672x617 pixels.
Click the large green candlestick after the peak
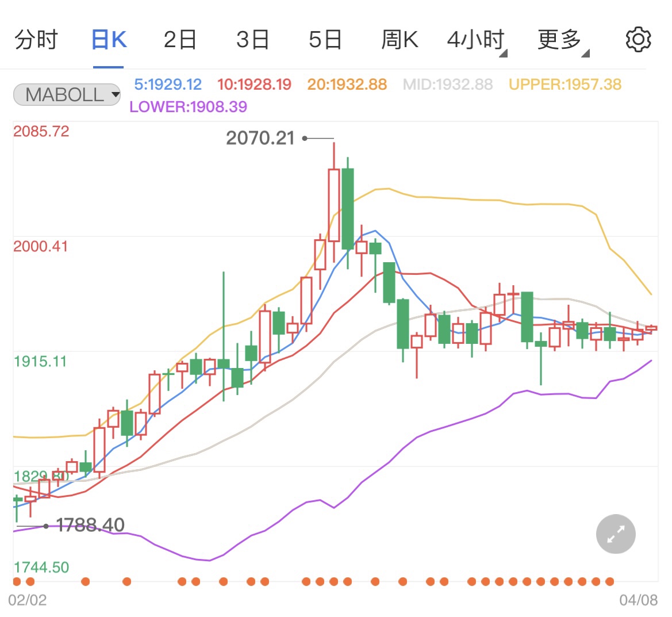click(348, 209)
